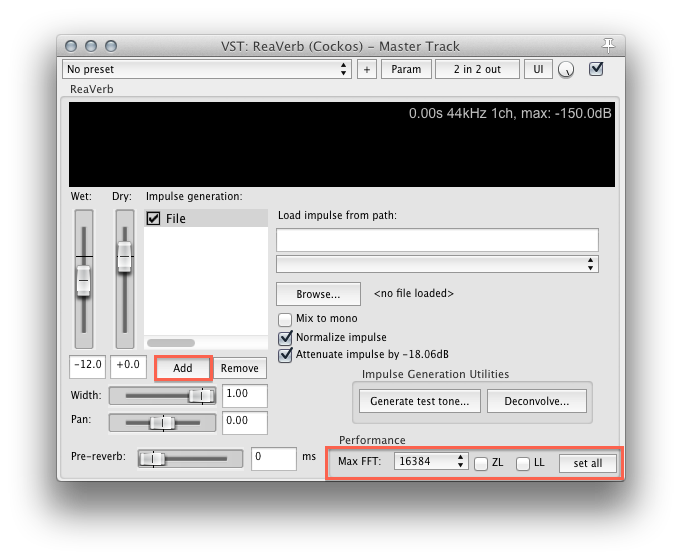This screenshot has width=682, height=560.
Task: Click the impulse path text field
Action: pos(437,240)
